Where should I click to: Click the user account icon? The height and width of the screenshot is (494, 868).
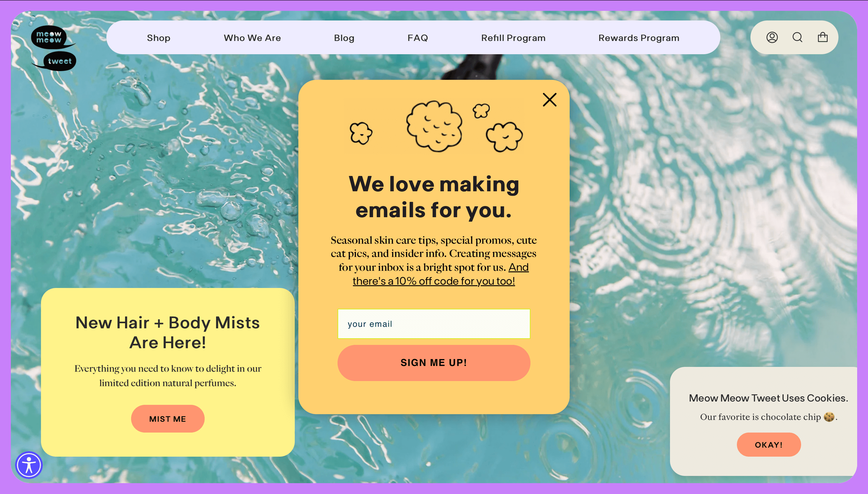click(772, 38)
